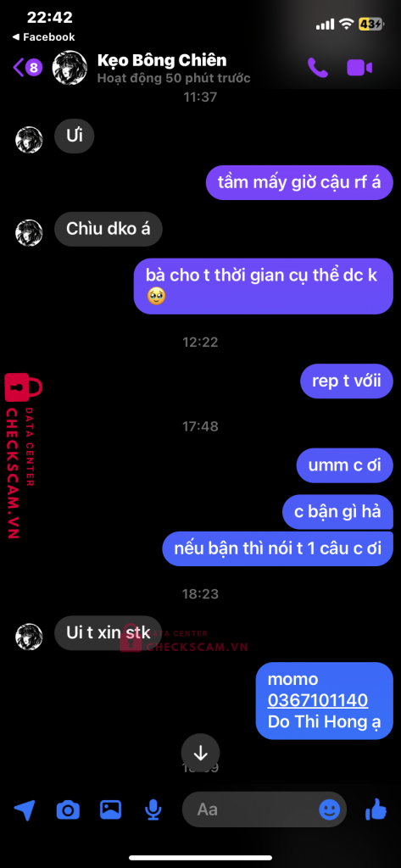
Task: Send a thumbs-up like
Action: pos(376,810)
